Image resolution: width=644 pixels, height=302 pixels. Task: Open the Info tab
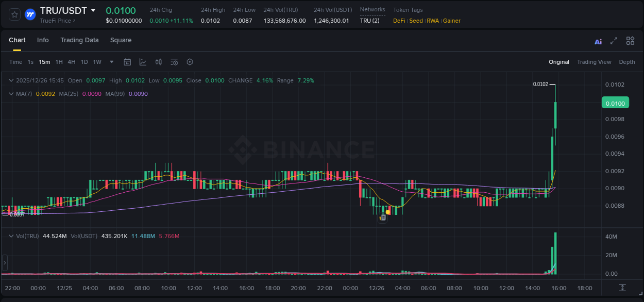tap(43, 40)
